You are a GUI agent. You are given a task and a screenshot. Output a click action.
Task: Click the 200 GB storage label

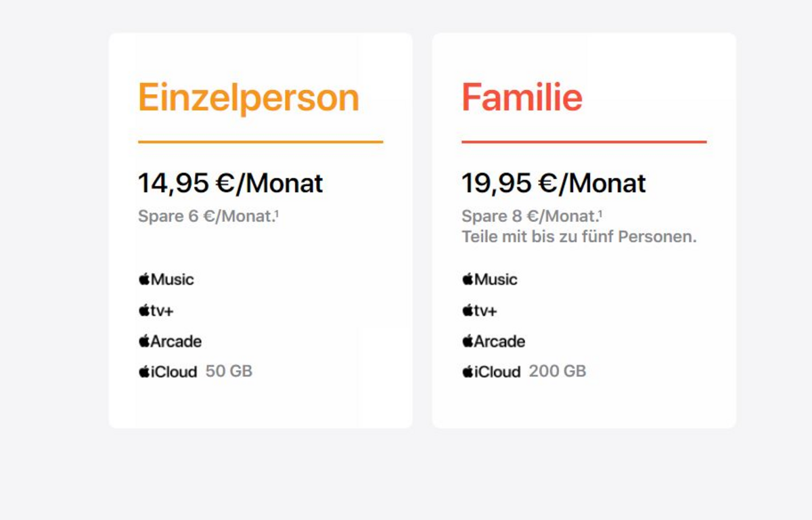point(558,371)
